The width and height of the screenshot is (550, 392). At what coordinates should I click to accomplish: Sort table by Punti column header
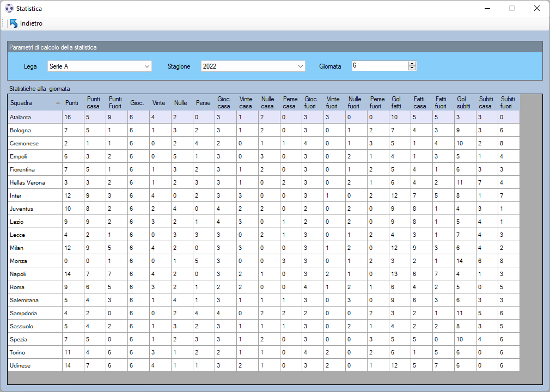point(73,103)
